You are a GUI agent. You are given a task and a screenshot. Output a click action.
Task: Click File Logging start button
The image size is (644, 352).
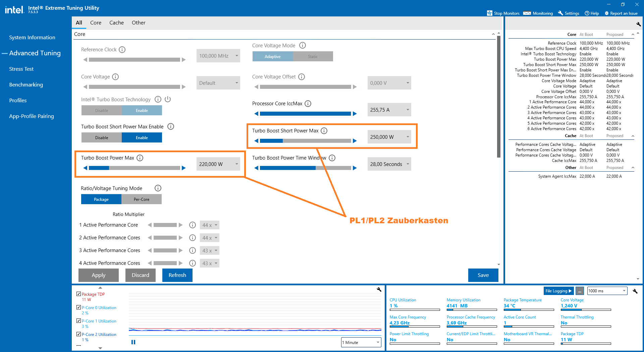[558, 291]
